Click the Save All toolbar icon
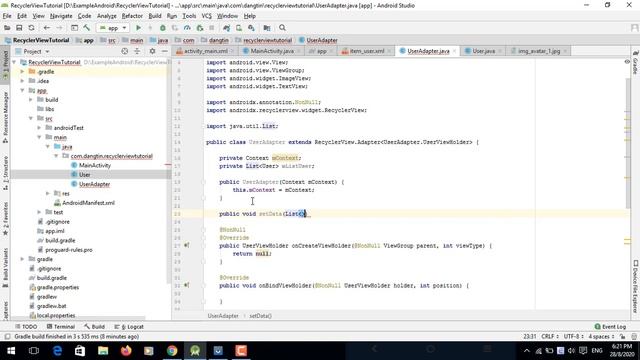This screenshot has height=360, width=640. (19, 28)
